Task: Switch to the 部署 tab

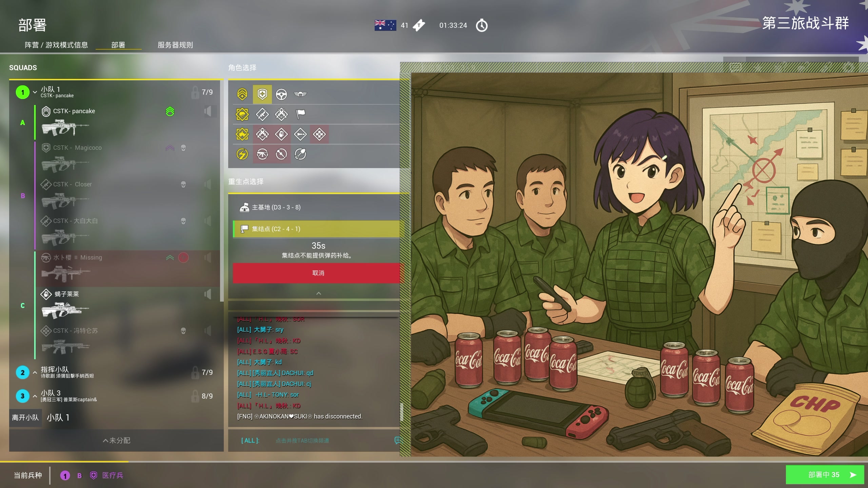Action: [118, 45]
